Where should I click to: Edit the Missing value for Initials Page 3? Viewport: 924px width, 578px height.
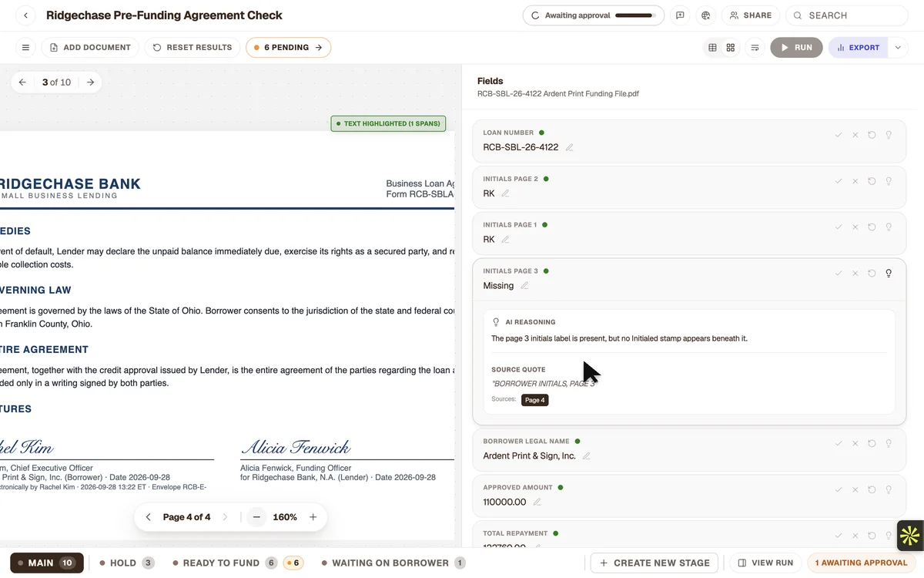pyautogui.click(x=524, y=286)
